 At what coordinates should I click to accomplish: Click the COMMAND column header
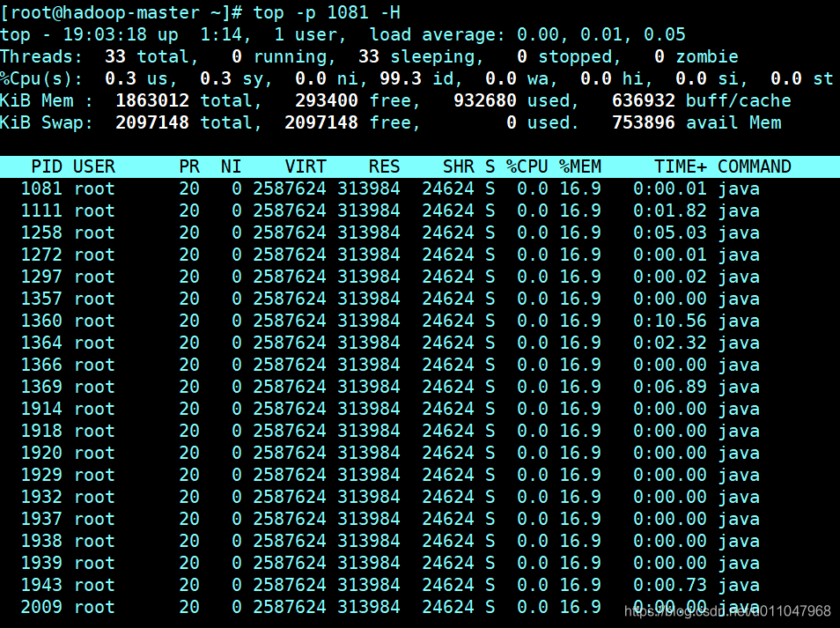(755, 166)
